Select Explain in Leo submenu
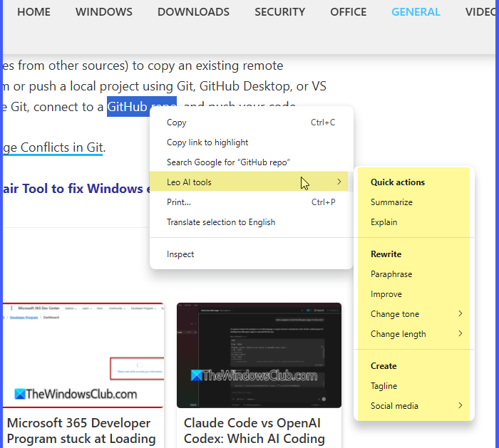The width and height of the screenshot is (499, 448). (413, 222)
